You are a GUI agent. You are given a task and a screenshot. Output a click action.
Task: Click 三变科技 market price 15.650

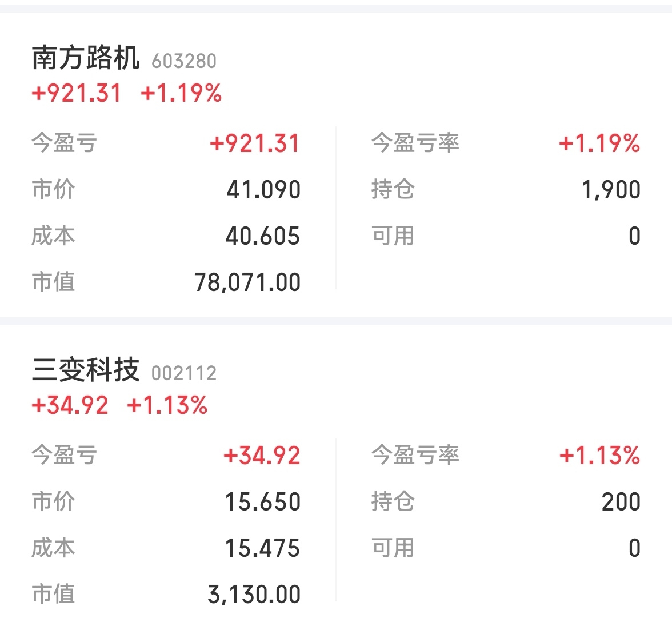tap(263, 502)
